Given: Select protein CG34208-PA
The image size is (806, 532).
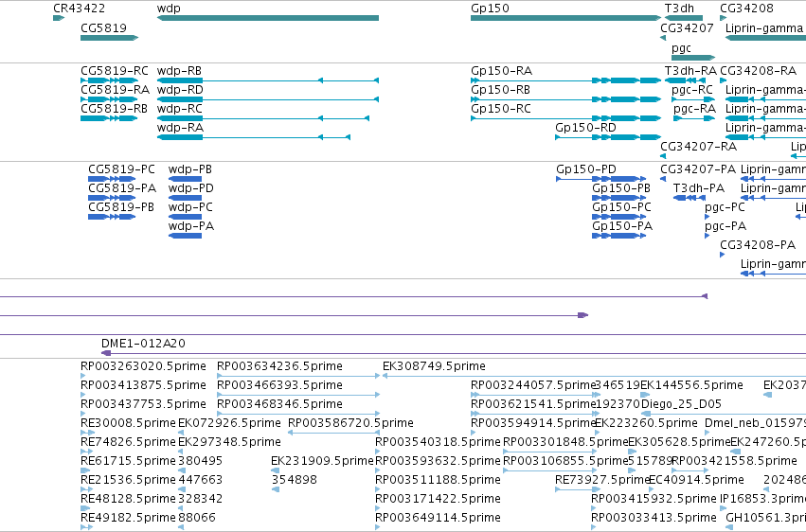Looking at the screenshot, I should (723, 255).
